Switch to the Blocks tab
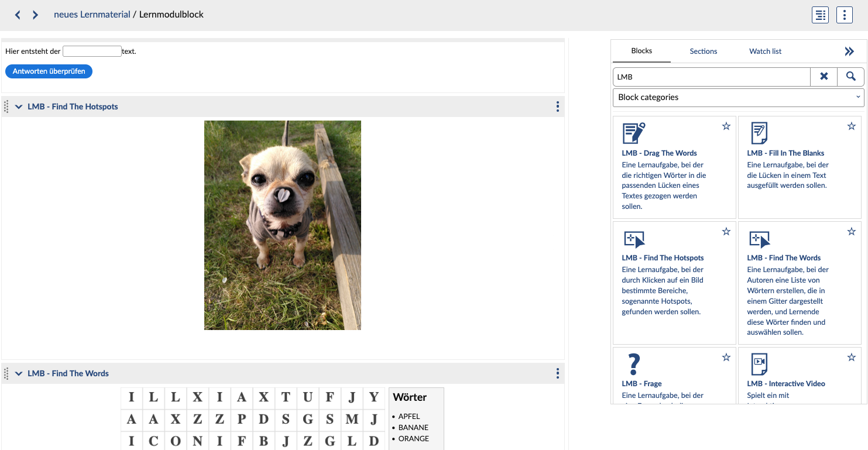This screenshot has height=450, width=868. click(x=641, y=51)
